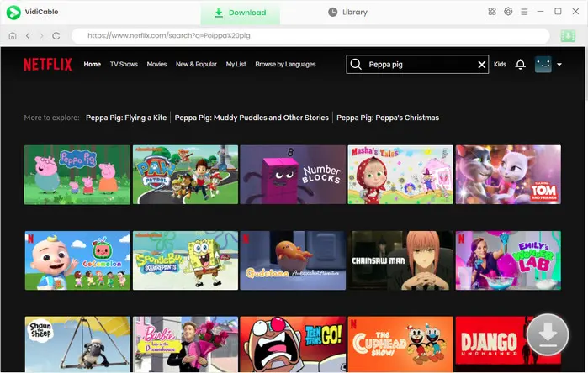Open notifications bell icon
588x373 pixels.
click(x=520, y=65)
